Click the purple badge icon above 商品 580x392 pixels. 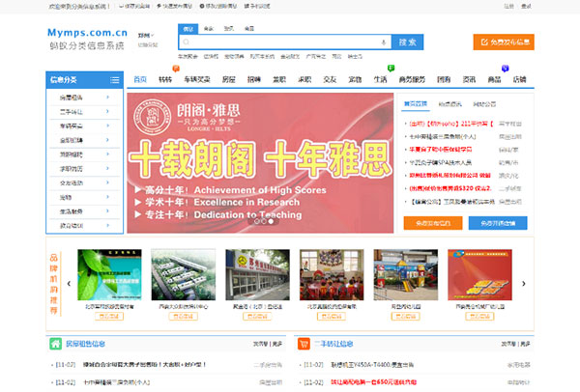505,68
